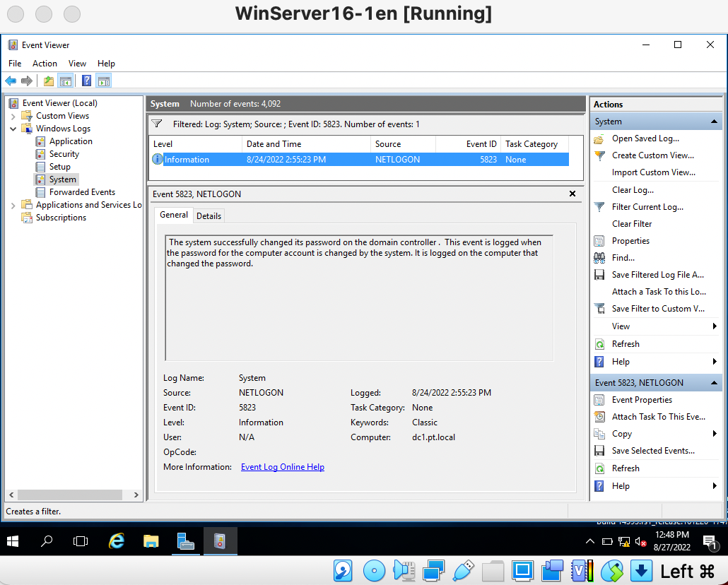Click the Attach Task To This Event icon
728x585 pixels.
coord(599,417)
